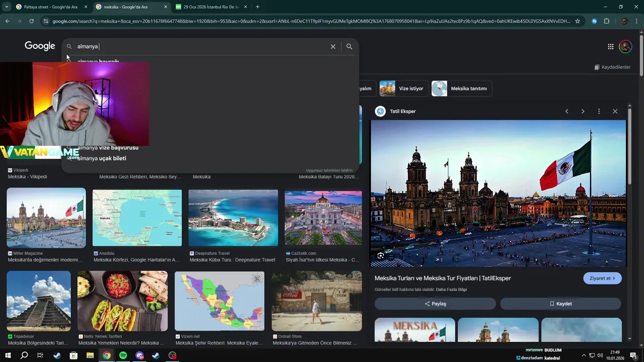Close the image preview panel

(x=615, y=111)
